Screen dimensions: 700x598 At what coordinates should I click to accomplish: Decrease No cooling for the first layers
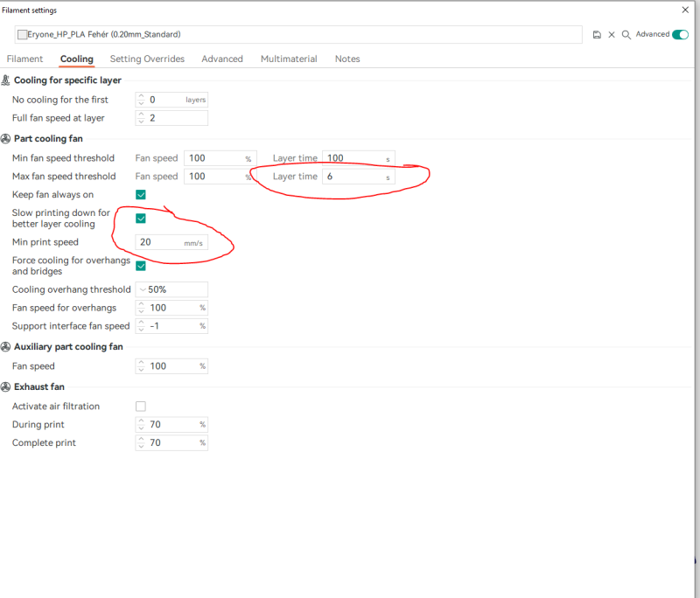pos(141,103)
